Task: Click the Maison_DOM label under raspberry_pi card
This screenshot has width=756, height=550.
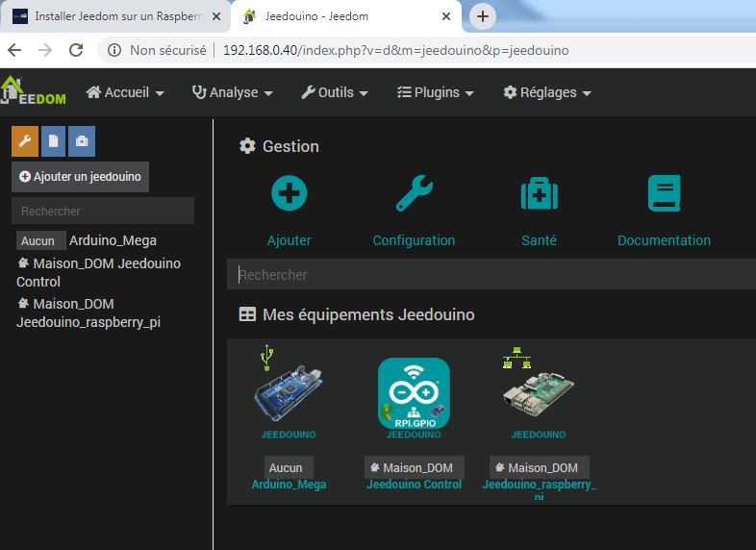Action: pos(539,467)
